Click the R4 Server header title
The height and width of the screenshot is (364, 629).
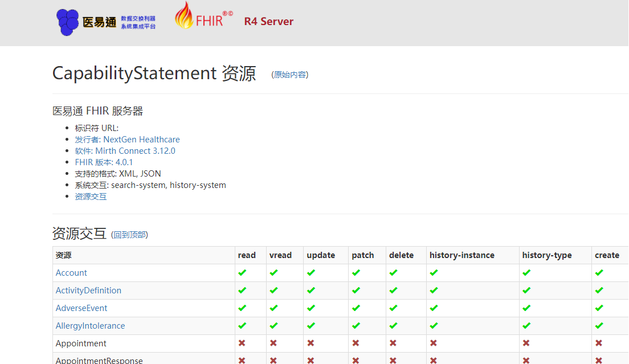pyautogui.click(x=268, y=22)
